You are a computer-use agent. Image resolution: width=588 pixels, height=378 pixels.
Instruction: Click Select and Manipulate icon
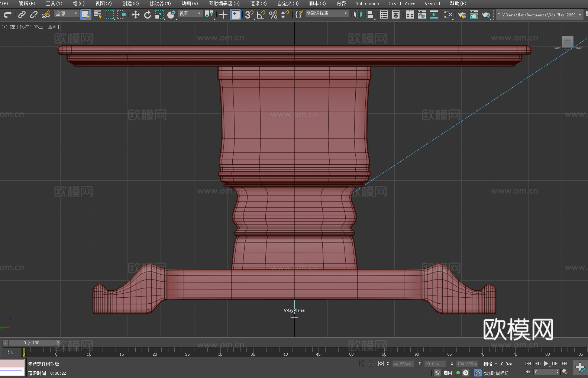[x=223, y=14]
